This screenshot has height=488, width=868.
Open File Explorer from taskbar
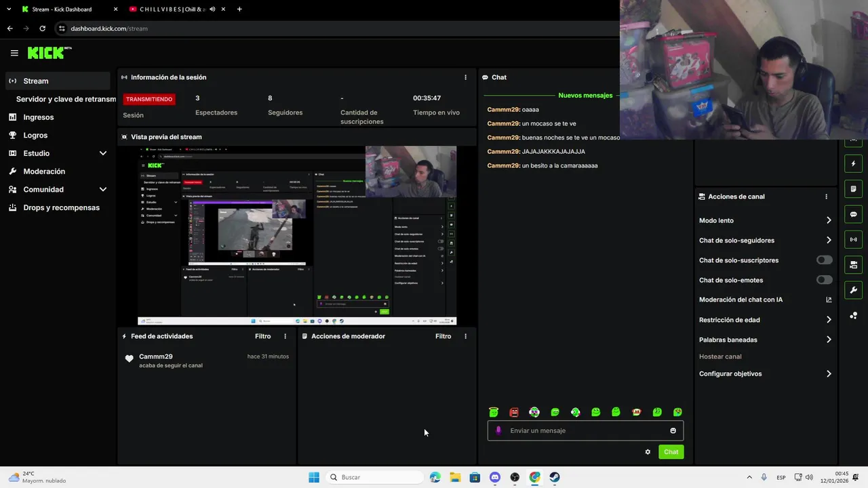pos(455,477)
